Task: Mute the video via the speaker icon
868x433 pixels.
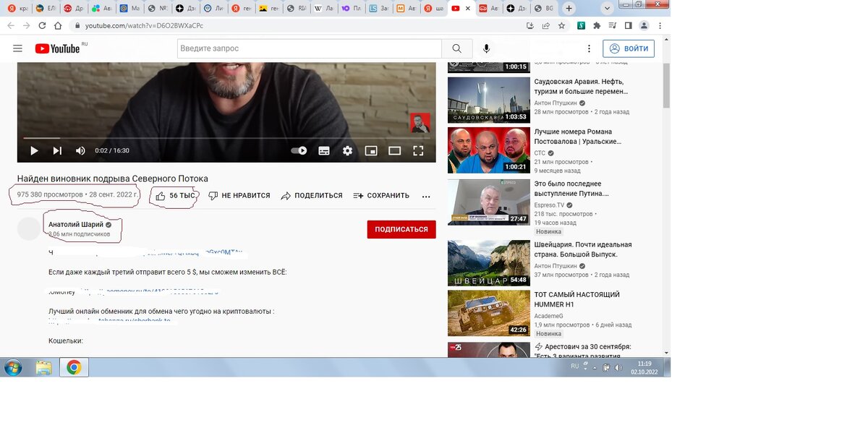Action: click(80, 150)
